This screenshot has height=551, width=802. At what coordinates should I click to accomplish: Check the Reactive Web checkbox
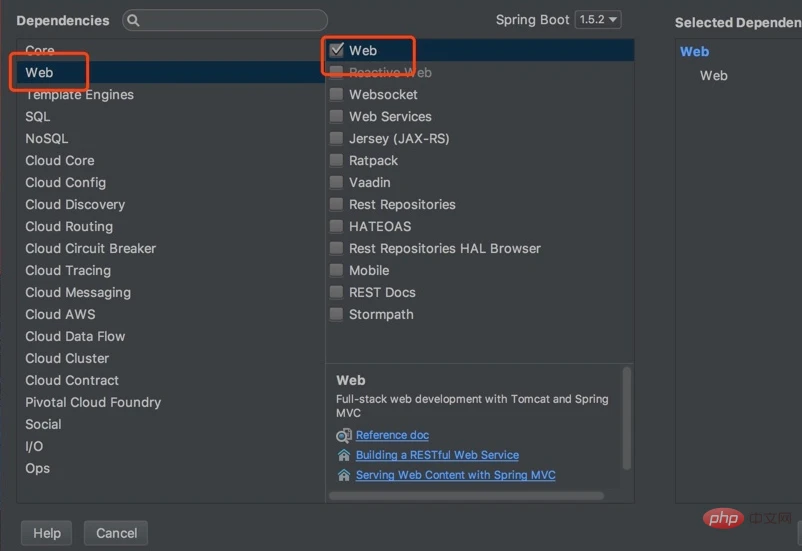(x=337, y=72)
